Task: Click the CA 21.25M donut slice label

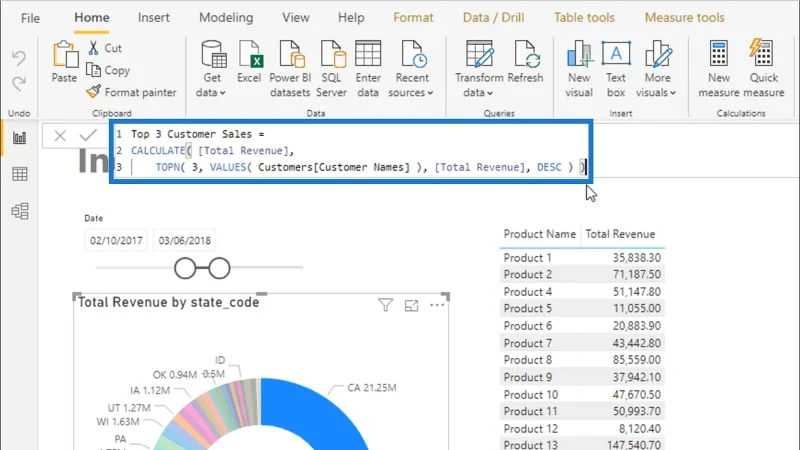Action: point(371,388)
